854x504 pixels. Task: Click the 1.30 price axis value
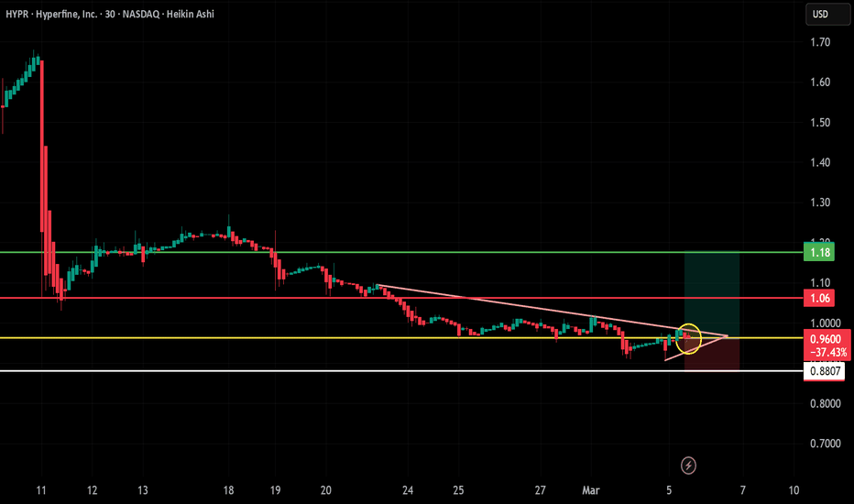pyautogui.click(x=820, y=203)
